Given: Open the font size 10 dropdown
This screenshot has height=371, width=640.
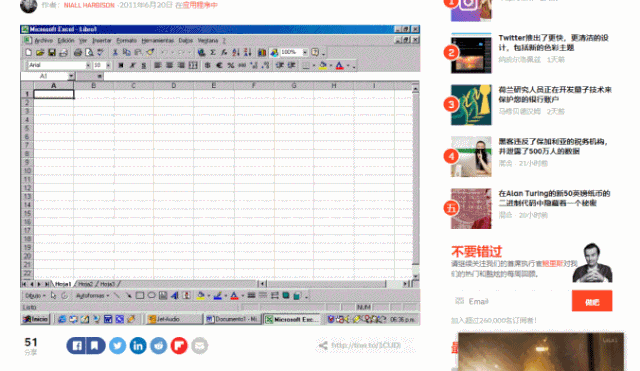Looking at the screenshot, I should click(108, 65).
